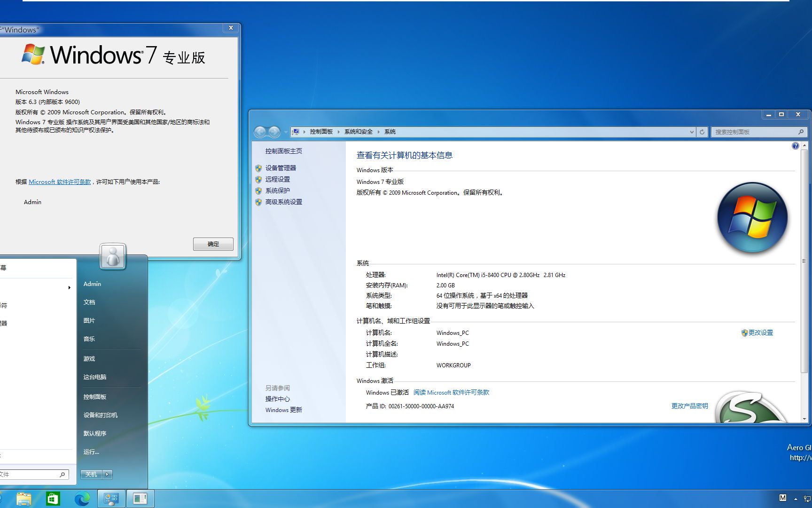Open 设备管理器 in the sidebar

[281, 168]
